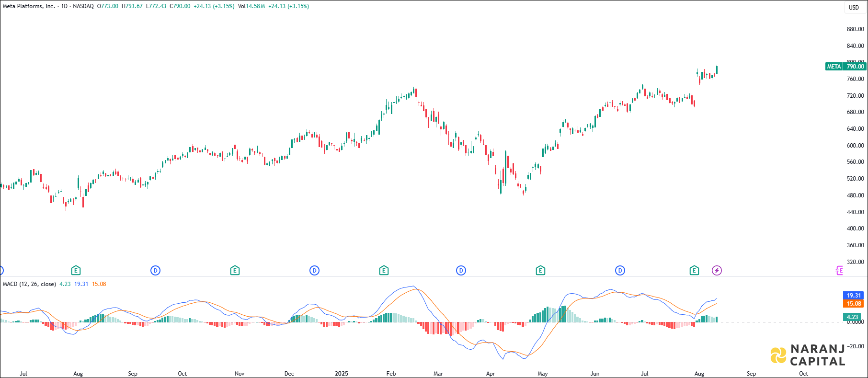The width and height of the screenshot is (868, 378).
Task: Click the MACD (12, 26, close) indicator legend
Action: [x=29, y=284]
